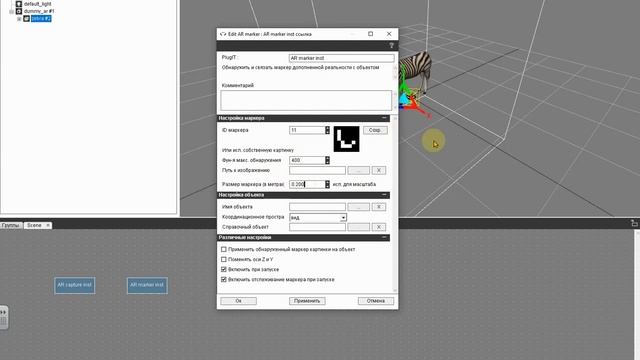
Task: Toggle swap Z and Y axes checkbox
Action: click(224, 259)
